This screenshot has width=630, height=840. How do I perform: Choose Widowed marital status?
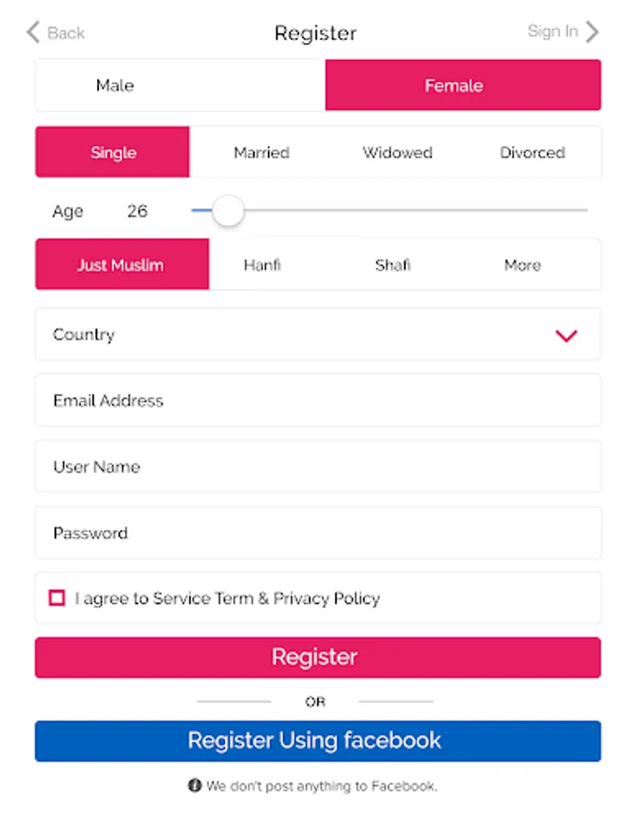tap(398, 153)
